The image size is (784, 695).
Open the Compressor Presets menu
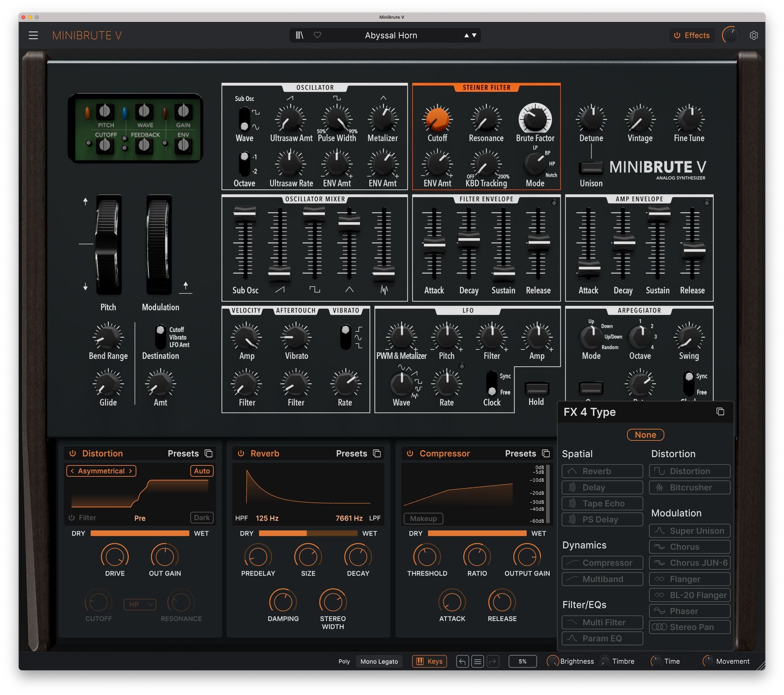tap(520, 453)
